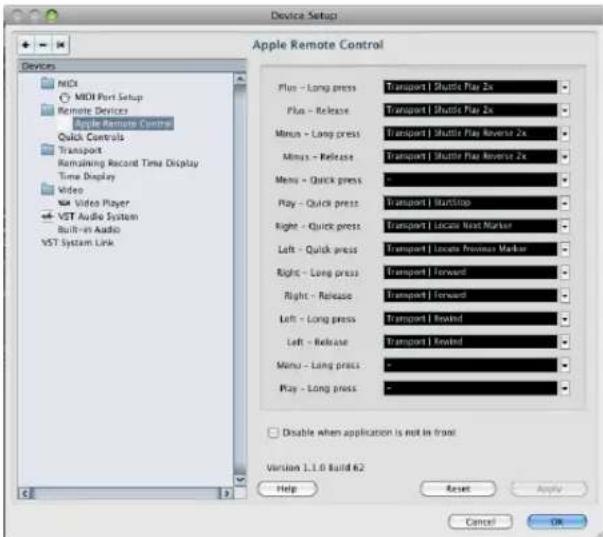
Task: Select Apple Remote Control in device tree
Action: [x=123, y=123]
